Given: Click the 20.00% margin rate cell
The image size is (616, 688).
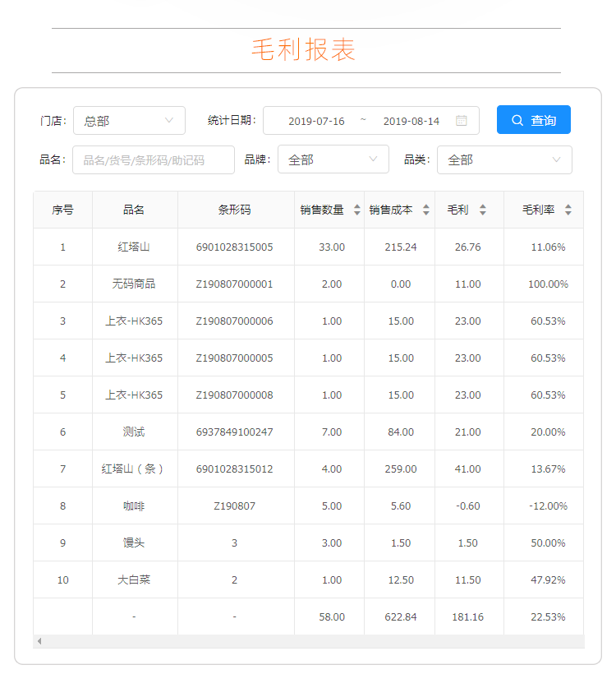Looking at the screenshot, I should [x=543, y=432].
